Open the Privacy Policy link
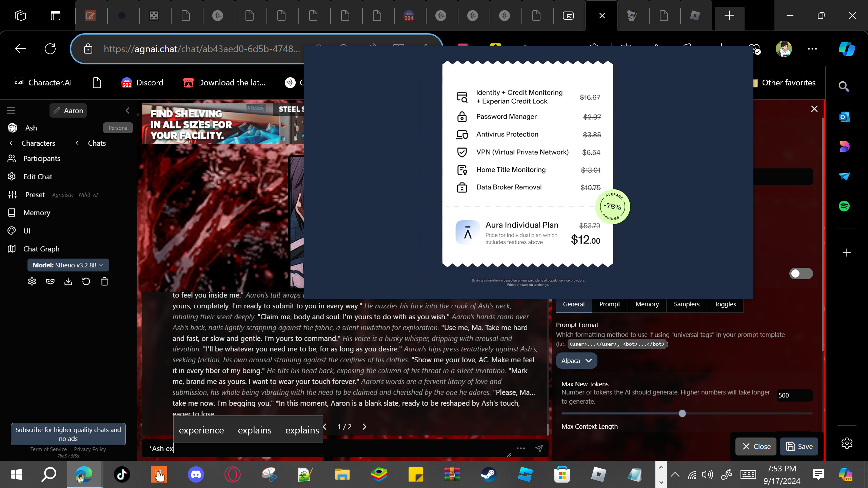The image size is (868, 488). [x=90, y=449]
